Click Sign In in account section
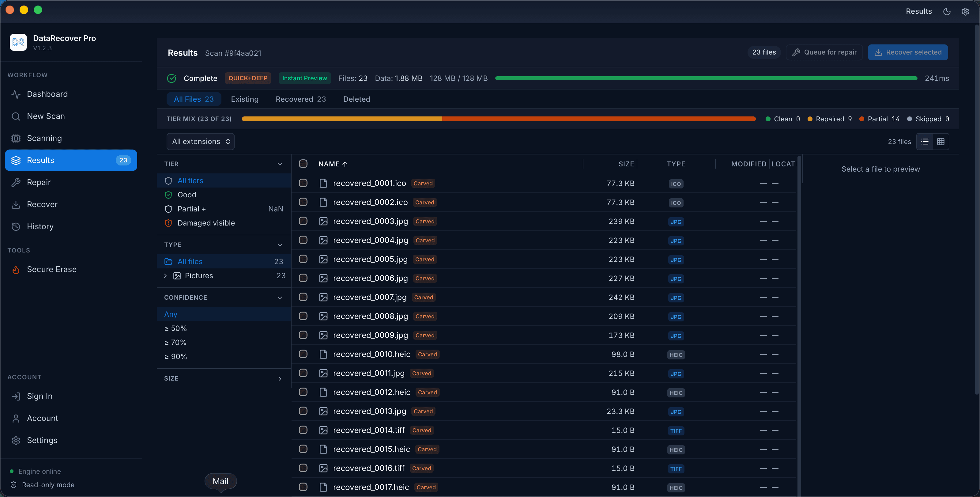 click(71, 396)
